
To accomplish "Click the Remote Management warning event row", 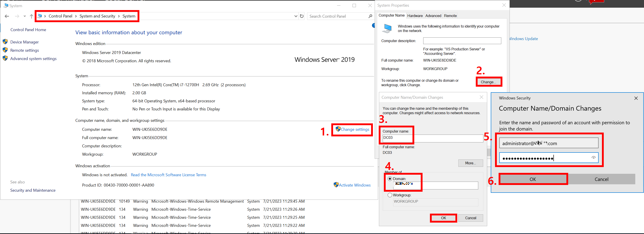I will click(193, 201).
